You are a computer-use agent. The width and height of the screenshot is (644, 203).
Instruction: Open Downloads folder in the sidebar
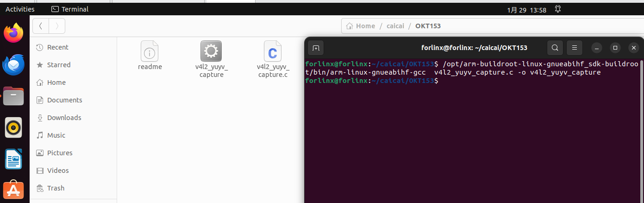point(64,118)
